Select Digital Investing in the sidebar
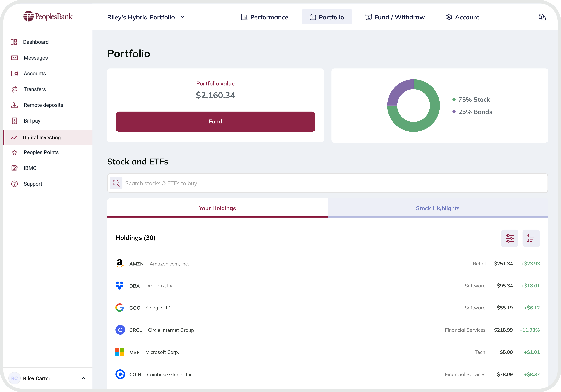The height and width of the screenshot is (392, 561). (x=48, y=137)
